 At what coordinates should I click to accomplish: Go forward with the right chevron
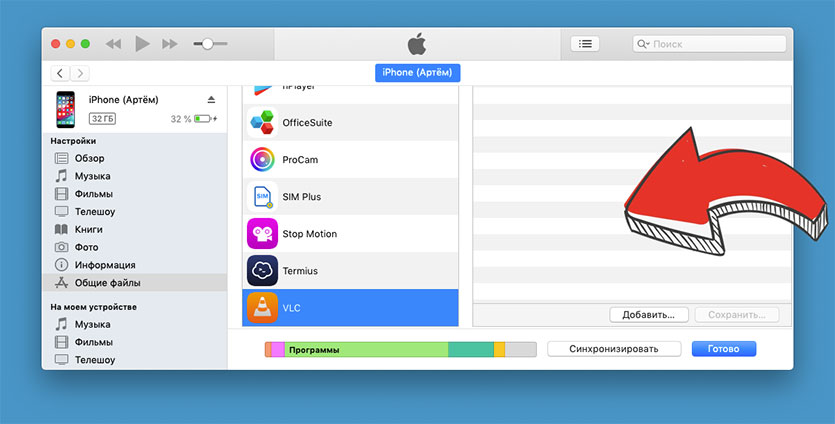coord(80,73)
